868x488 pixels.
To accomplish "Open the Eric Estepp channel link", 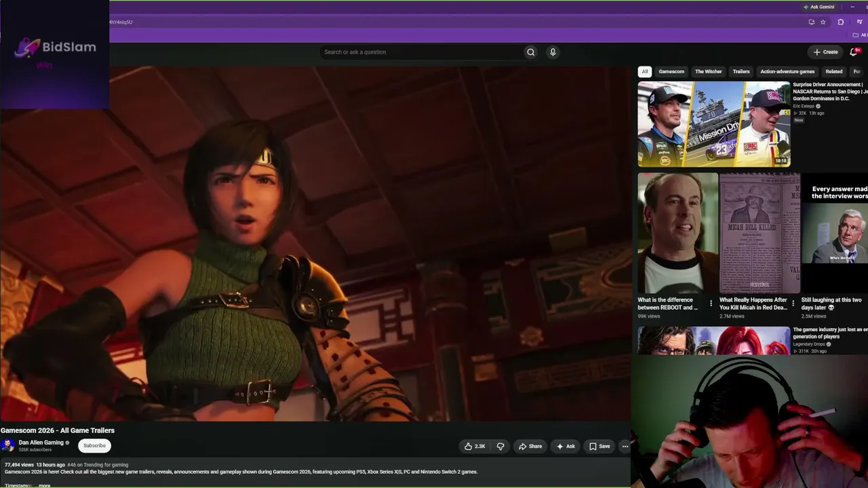I will [804, 106].
